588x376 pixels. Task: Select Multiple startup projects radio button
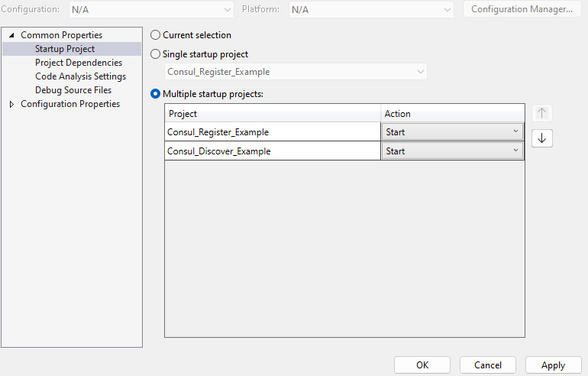coord(156,94)
